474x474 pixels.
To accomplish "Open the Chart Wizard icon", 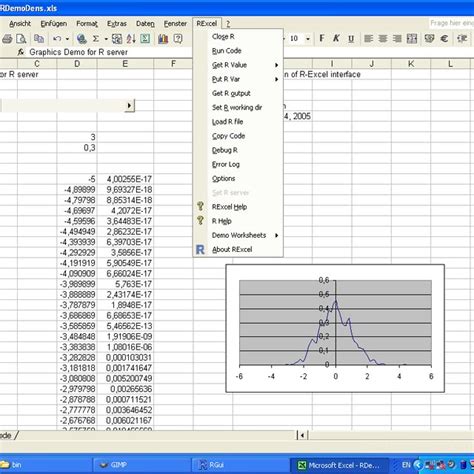I will (163, 39).
